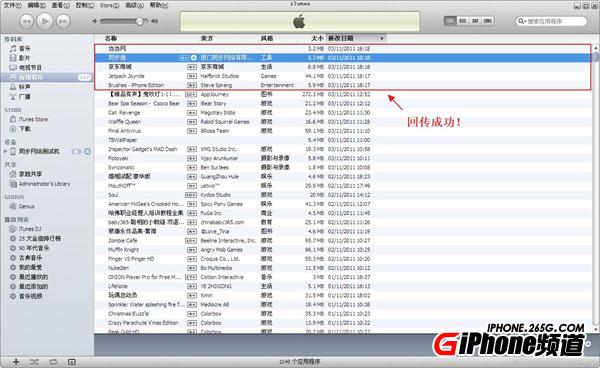Viewport: 600px width, 368px height.
Task: Open the 查看 menu
Action: (60, 5)
